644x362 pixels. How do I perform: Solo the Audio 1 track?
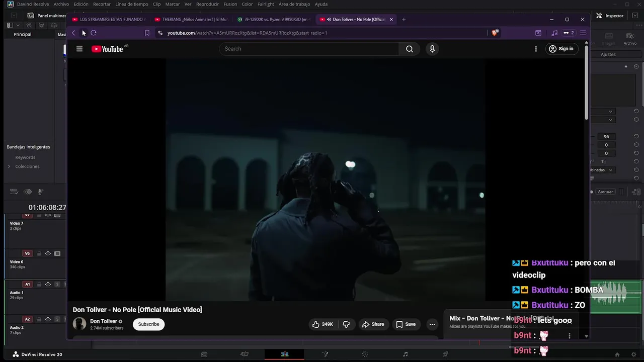pyautogui.click(x=57, y=285)
